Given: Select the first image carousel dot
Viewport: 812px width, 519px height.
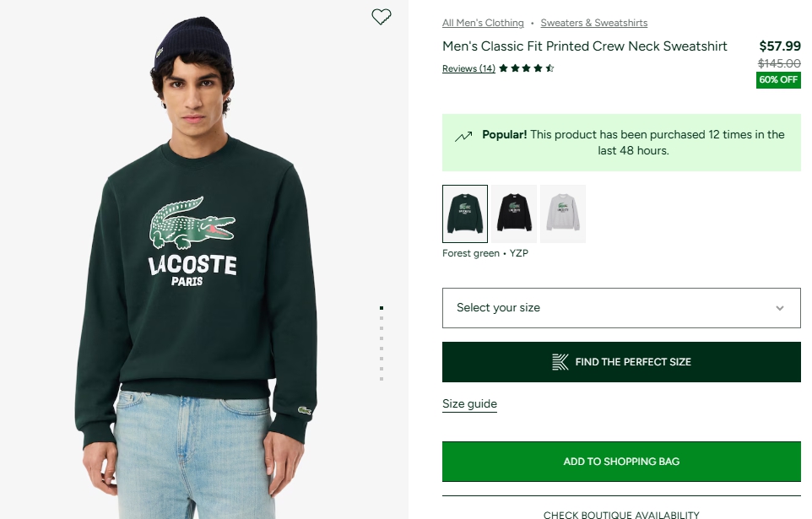Looking at the screenshot, I should click(382, 308).
